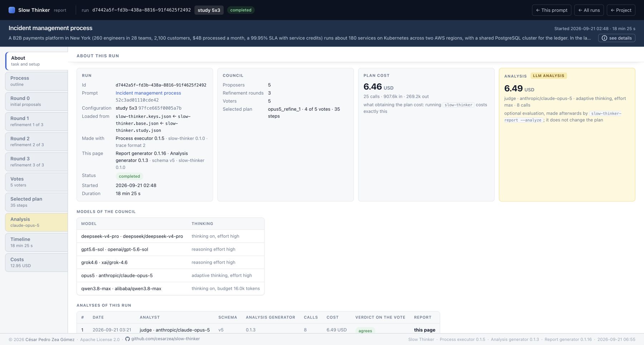Viewport: 644px width, 345px height.
Task: Click the GitHub icon in the footer
Action: 127,339
